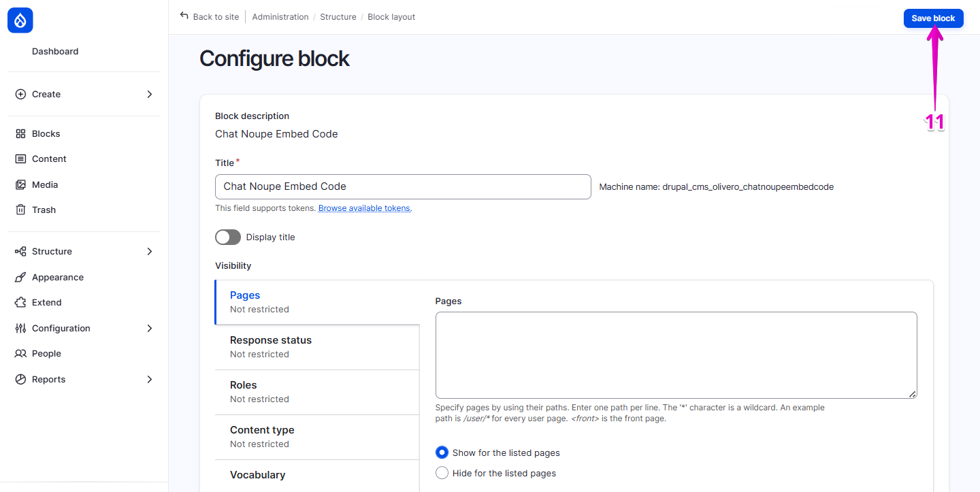The width and height of the screenshot is (980, 492).
Task: Expand the Configuration menu chevron
Action: (149, 328)
